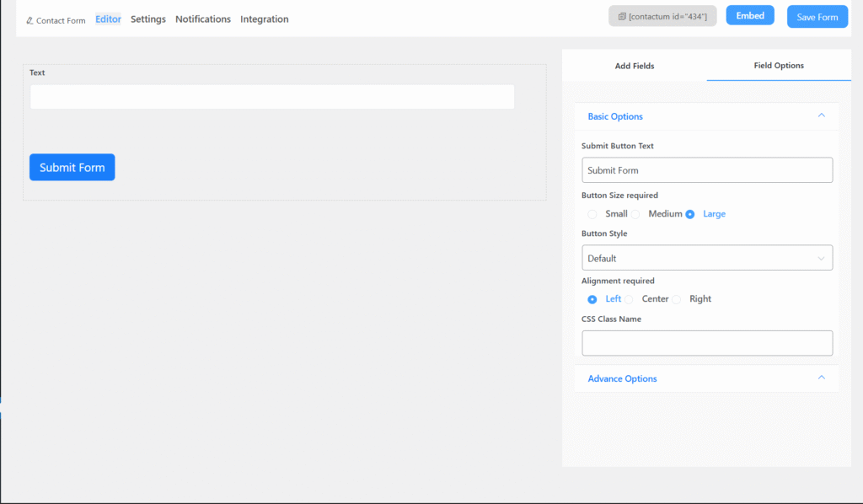Open the Button Style dropdown

coord(706,258)
